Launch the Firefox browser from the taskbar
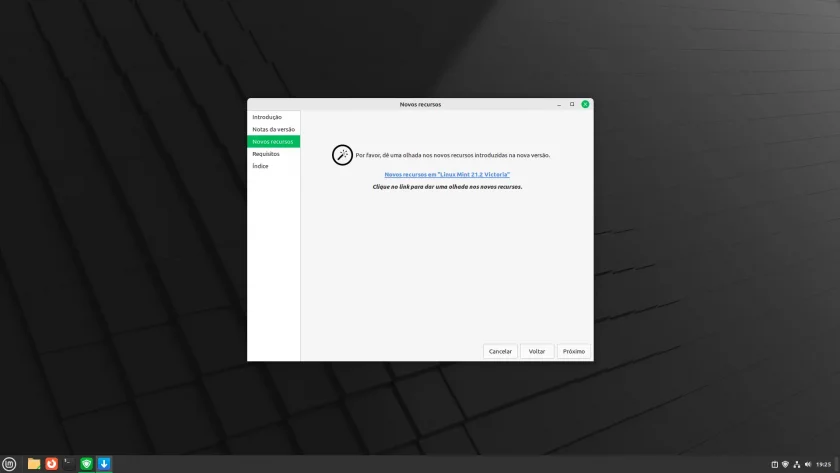840x473 pixels. click(51, 464)
